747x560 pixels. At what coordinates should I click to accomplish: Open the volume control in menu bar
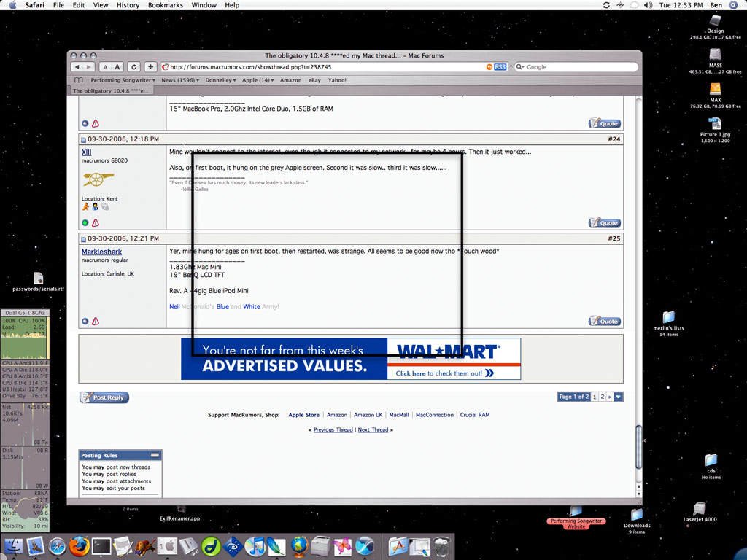(648, 5)
